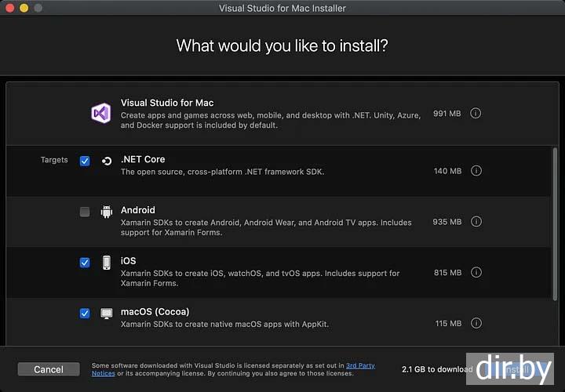Click the yellow minimize window button
The image size is (565, 392).
[24, 8]
